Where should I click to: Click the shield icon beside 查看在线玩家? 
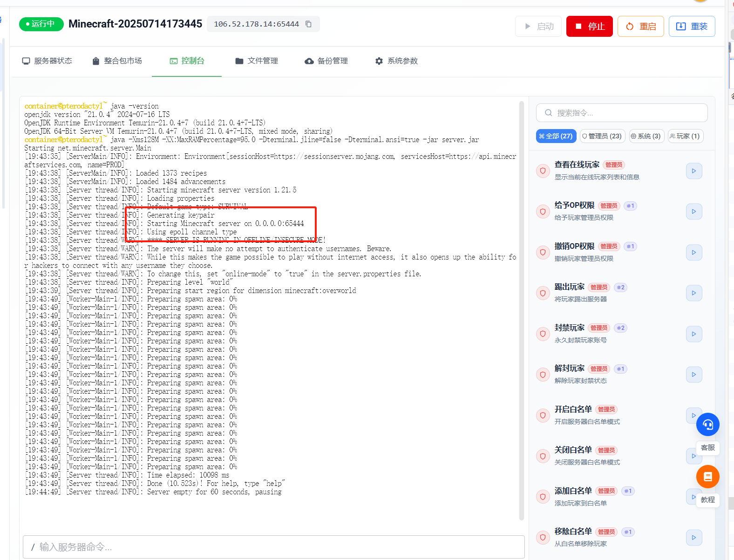[x=543, y=171]
